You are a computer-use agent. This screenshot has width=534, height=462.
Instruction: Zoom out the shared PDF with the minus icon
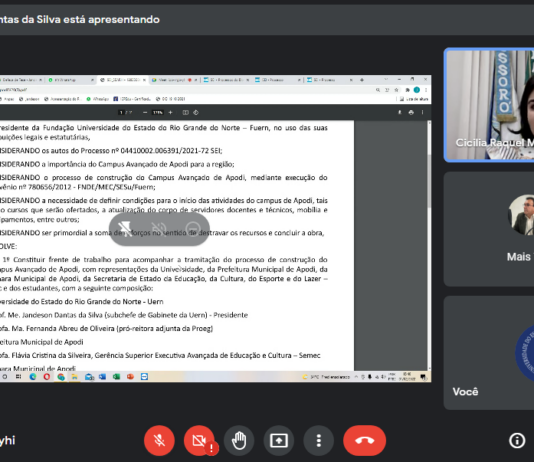tap(145, 112)
